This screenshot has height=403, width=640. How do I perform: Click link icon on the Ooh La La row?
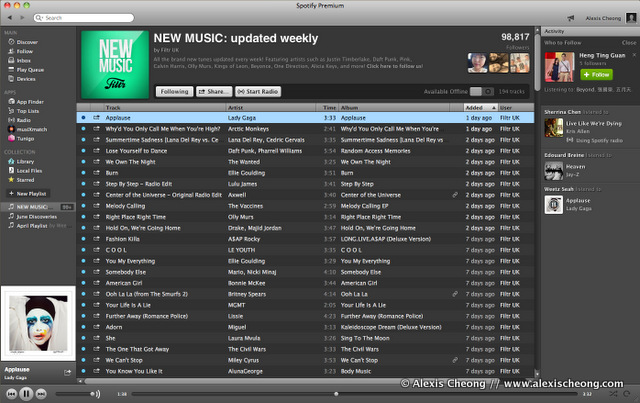455,294
